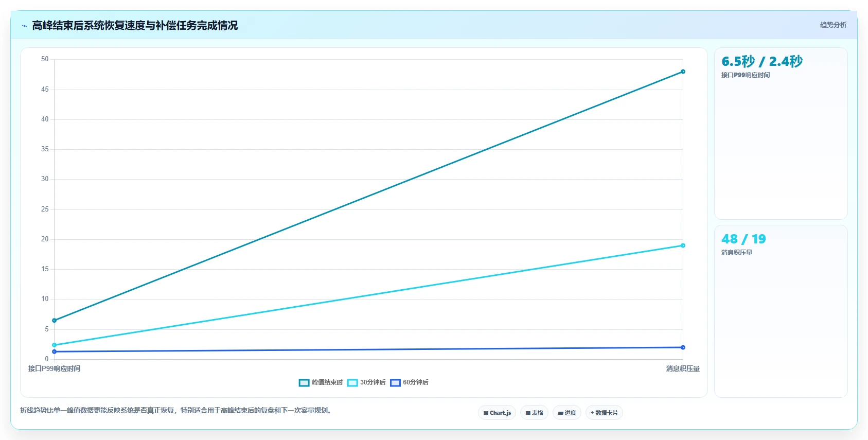Click the y-axis value 50
The height and width of the screenshot is (440, 868).
pyautogui.click(x=45, y=59)
